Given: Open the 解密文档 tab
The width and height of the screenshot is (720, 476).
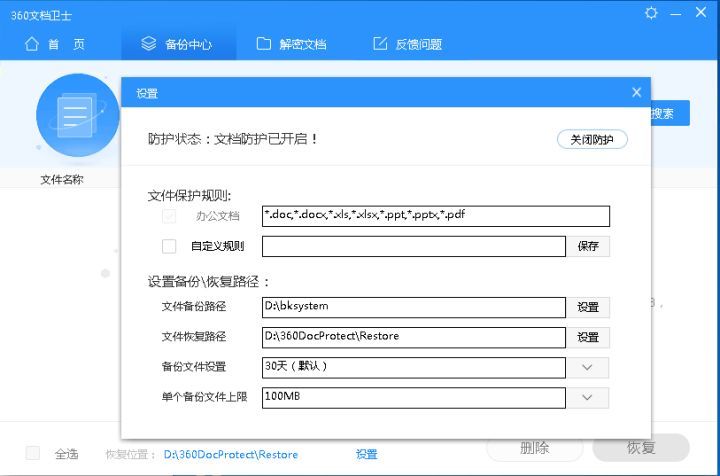Looking at the screenshot, I should click(x=291, y=44).
